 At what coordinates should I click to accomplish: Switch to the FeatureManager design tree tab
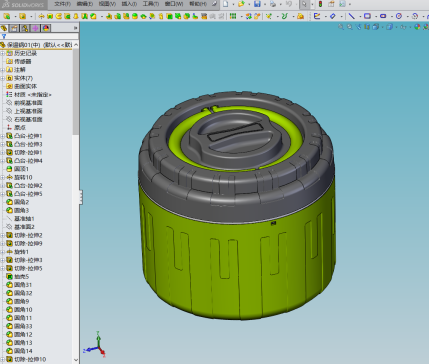click(x=4, y=28)
